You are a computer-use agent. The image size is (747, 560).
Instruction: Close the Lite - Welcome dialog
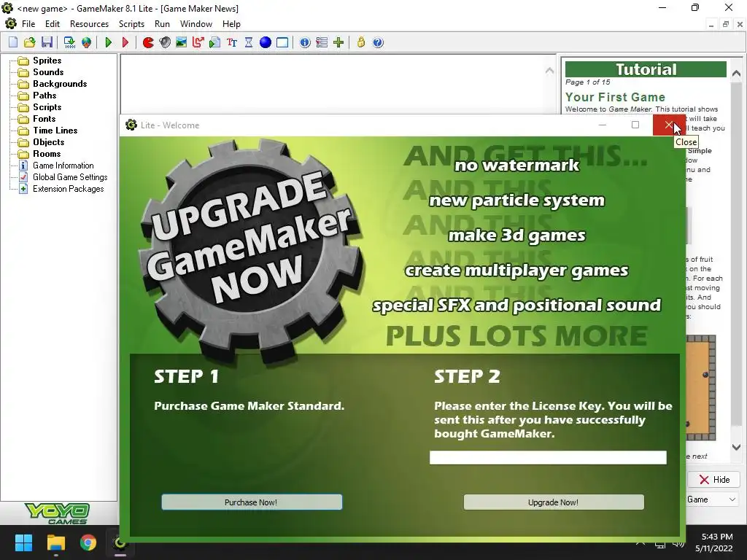[x=669, y=125]
